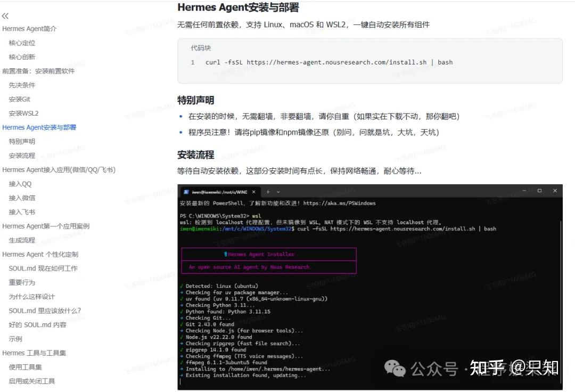Click 'Detected: linux (ubuntu)' terminal line
The image size is (575, 392).
(x=221, y=286)
